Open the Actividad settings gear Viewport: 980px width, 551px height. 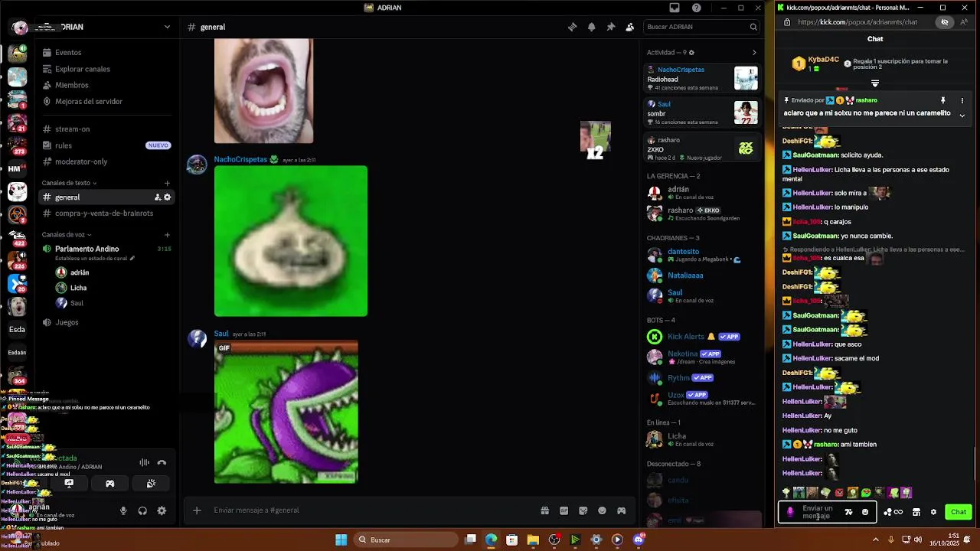point(691,53)
